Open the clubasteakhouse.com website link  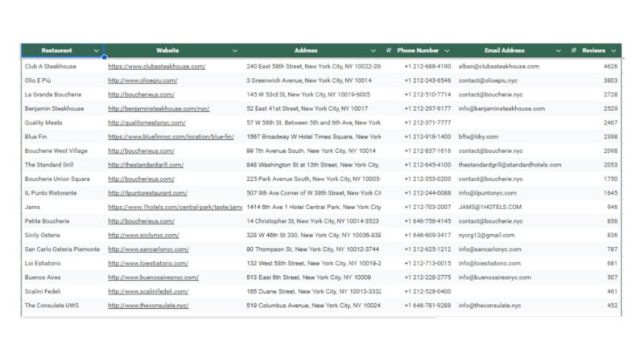click(x=157, y=67)
